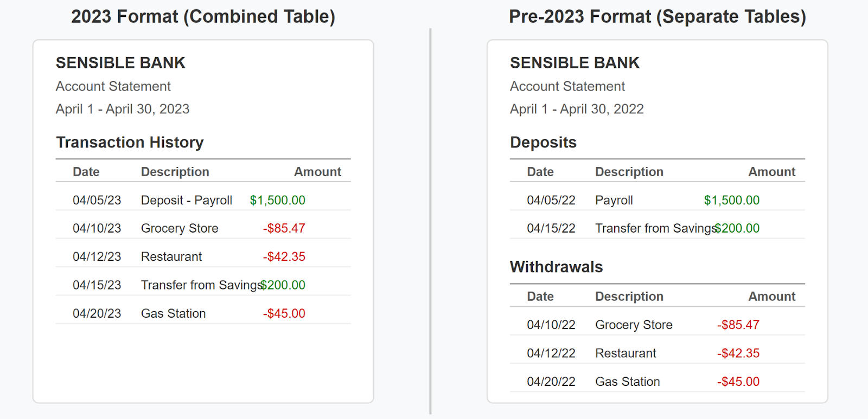Click the 04/15/23 Transfer from Savings entry
The image size is (868, 419).
tap(203, 285)
